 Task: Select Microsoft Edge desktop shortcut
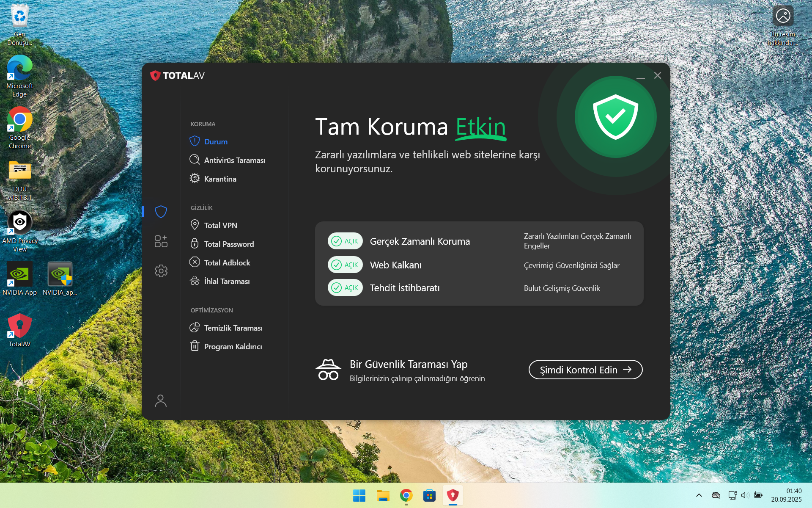click(x=19, y=77)
